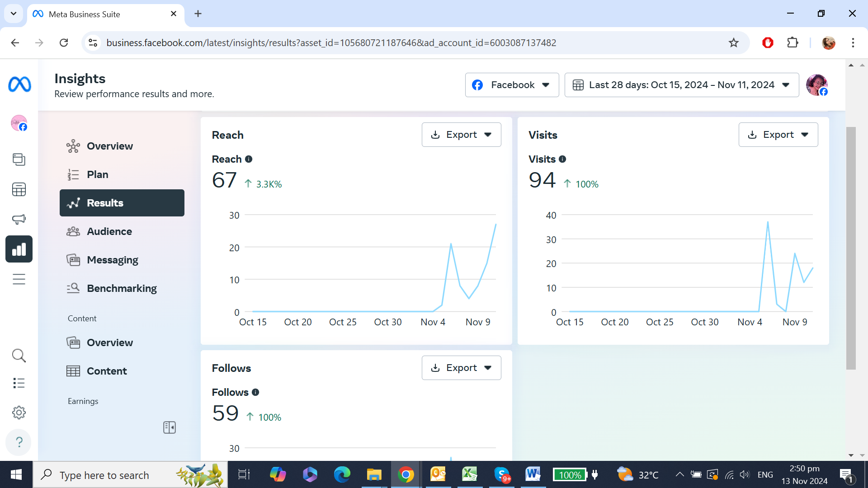Toggle the collapse navigation panel icon
The width and height of the screenshot is (868, 488).
click(170, 427)
